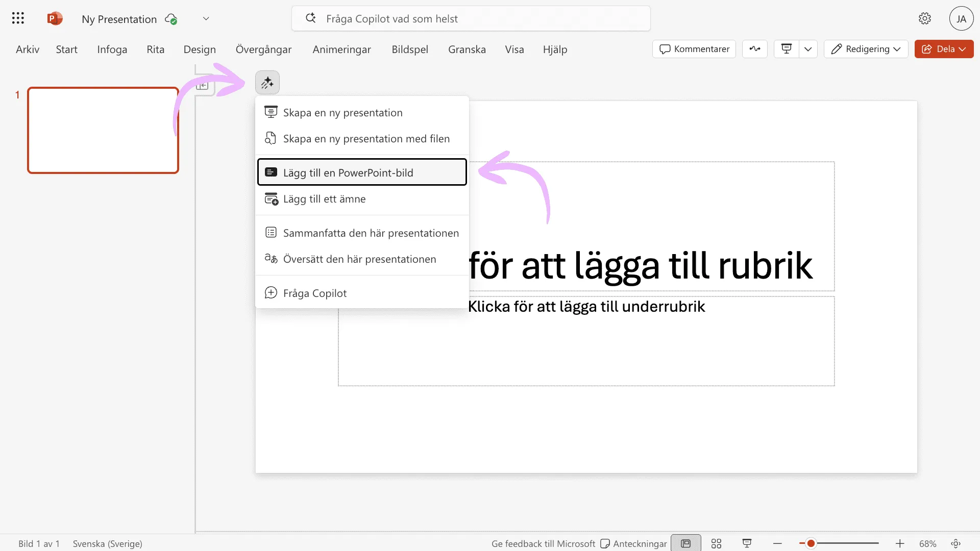Select slide 1 thumbnail
Image resolution: width=980 pixels, height=551 pixels.
pos(103,131)
